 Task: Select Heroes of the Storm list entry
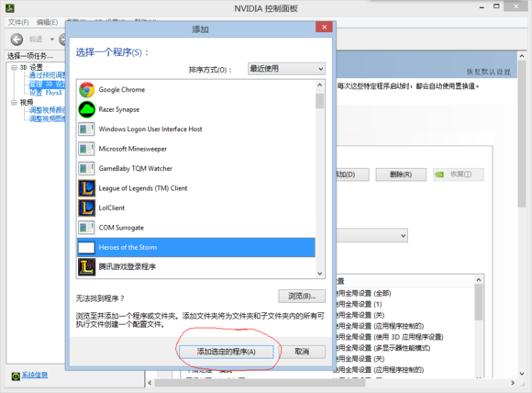(x=196, y=247)
